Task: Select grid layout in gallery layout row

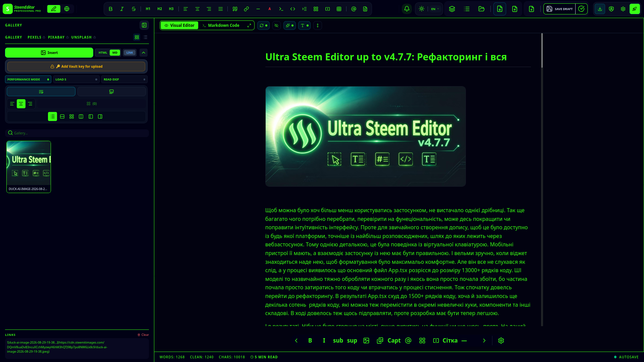Action: (x=71, y=117)
